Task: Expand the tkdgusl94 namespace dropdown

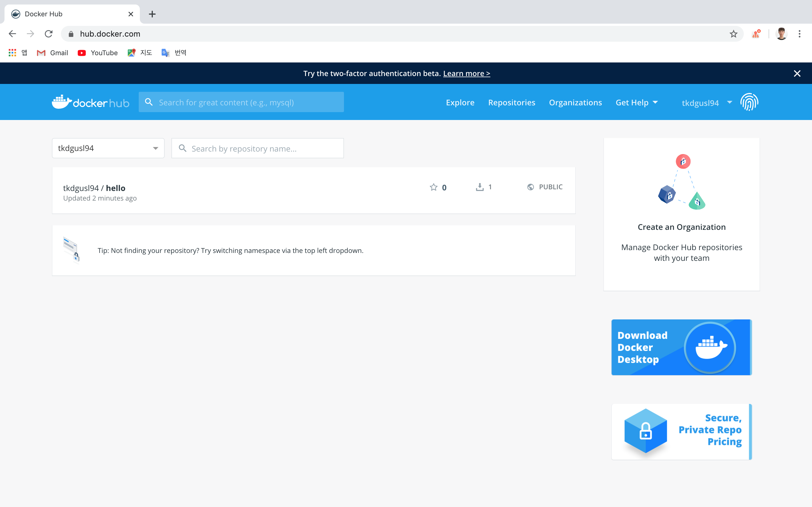Action: click(155, 148)
